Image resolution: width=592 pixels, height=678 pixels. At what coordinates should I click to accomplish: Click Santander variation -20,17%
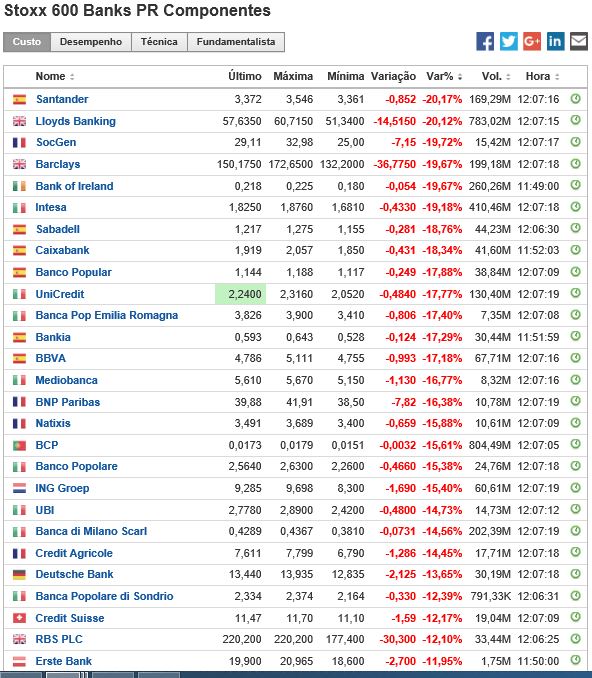tap(442, 99)
